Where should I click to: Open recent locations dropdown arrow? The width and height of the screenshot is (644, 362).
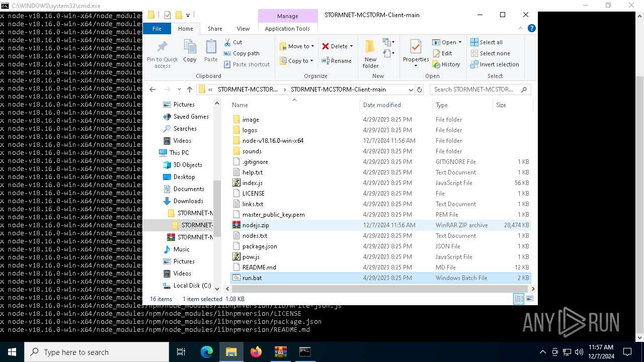tap(178, 89)
